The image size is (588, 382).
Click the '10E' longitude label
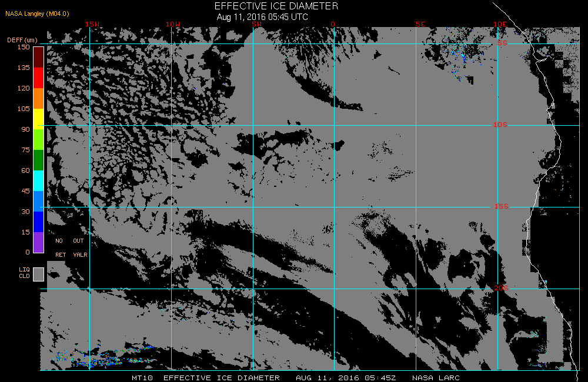(500, 24)
